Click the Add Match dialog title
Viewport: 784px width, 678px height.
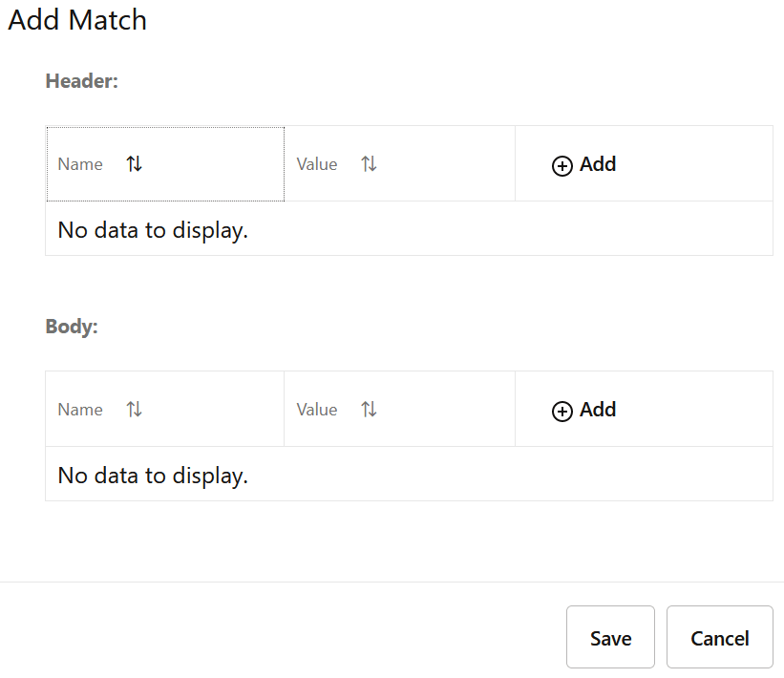pyautogui.click(x=76, y=20)
